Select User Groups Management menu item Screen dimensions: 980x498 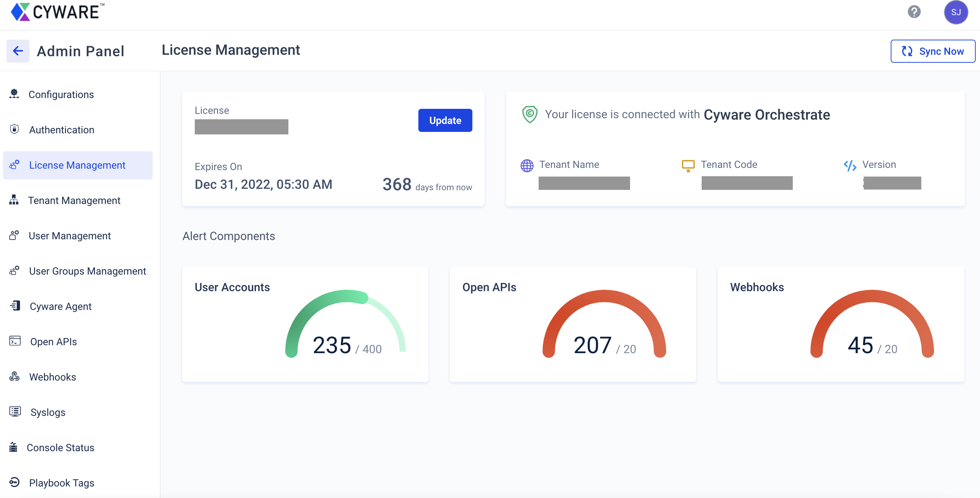click(x=87, y=271)
